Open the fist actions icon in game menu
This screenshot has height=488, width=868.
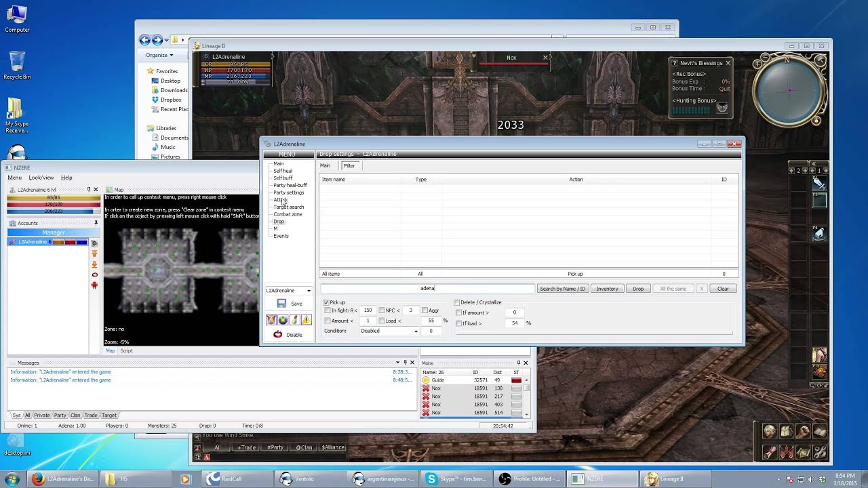pos(803,432)
